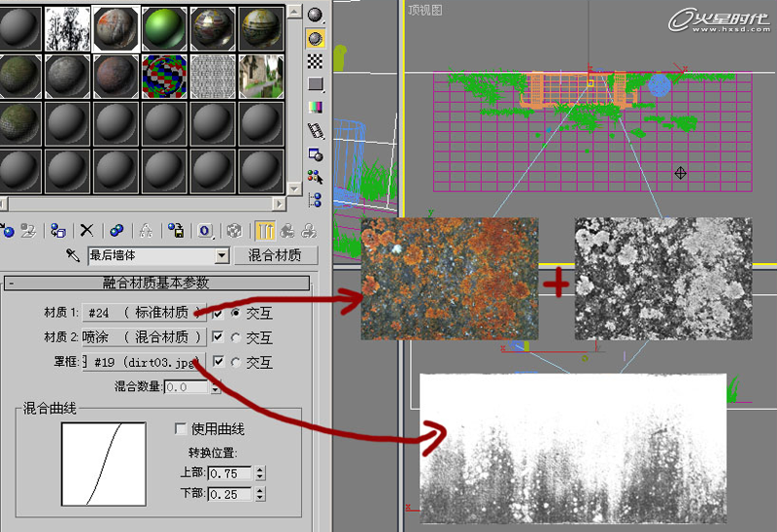Open the 罩框 #19 dirt03.jpg map button

click(144, 361)
